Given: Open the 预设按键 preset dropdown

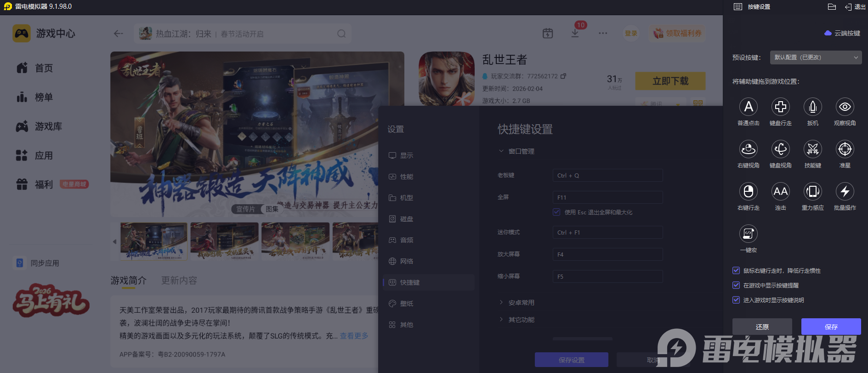Looking at the screenshot, I should (x=816, y=57).
